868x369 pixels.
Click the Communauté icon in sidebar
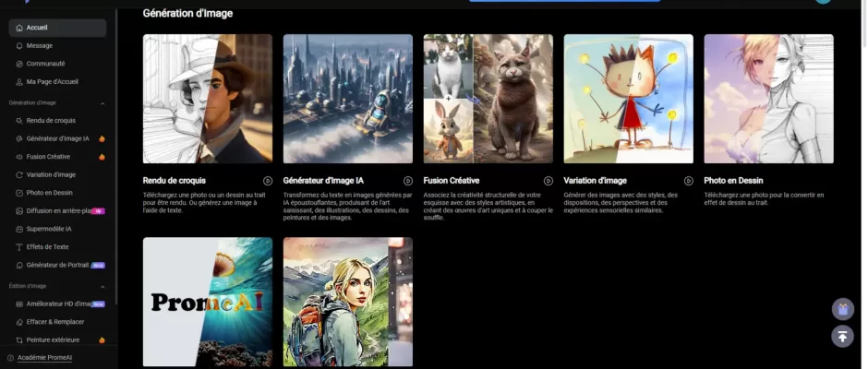(x=19, y=65)
